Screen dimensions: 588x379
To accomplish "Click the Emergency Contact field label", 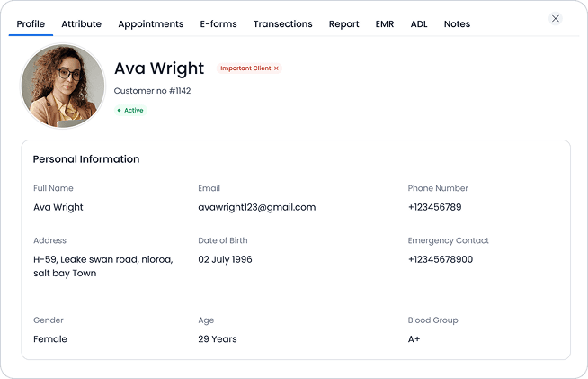I will click(x=448, y=240).
